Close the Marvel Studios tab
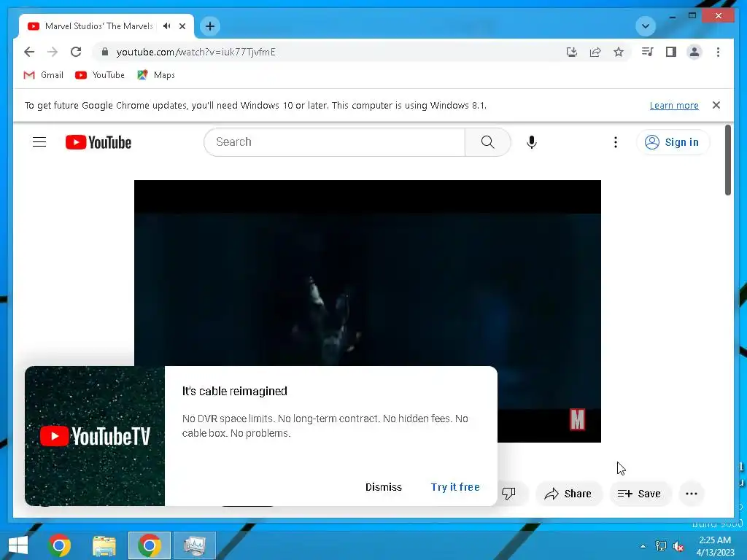 click(x=182, y=26)
